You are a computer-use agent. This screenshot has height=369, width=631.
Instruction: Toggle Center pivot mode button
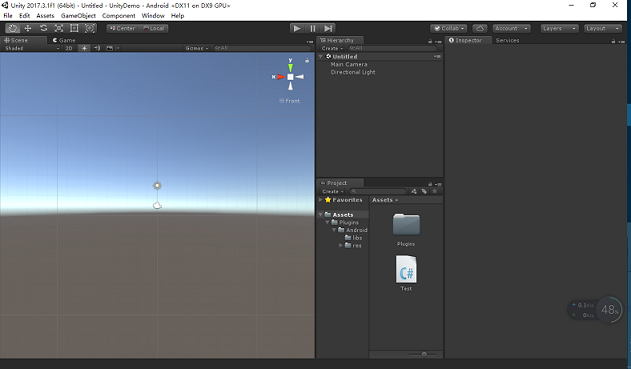point(122,29)
